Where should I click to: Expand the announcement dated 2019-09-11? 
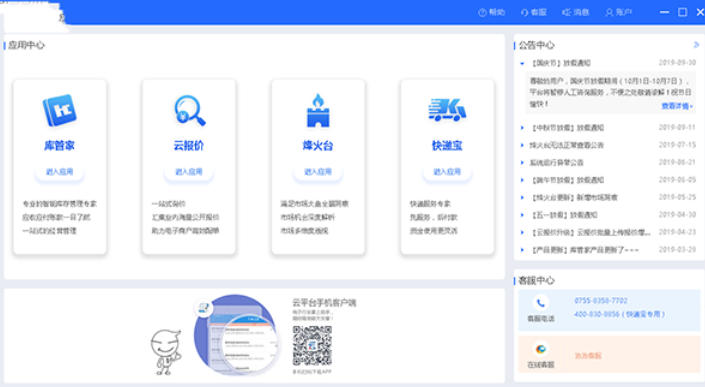pos(522,128)
